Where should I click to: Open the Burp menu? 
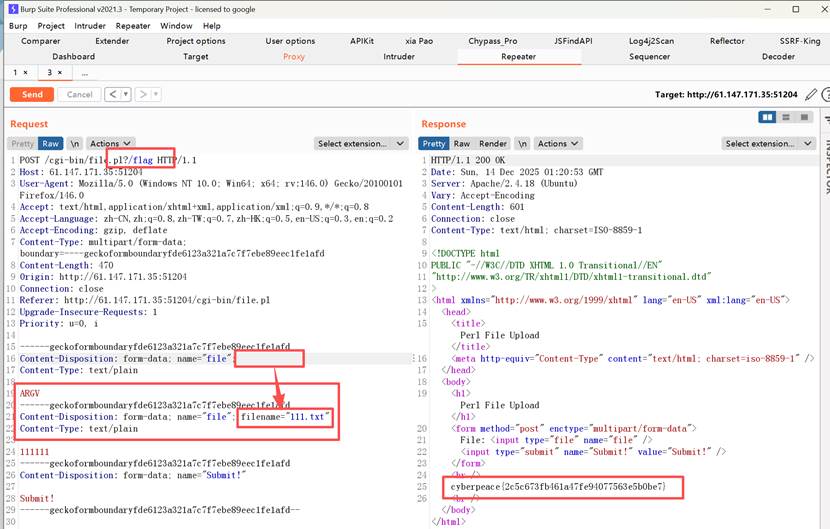point(18,26)
